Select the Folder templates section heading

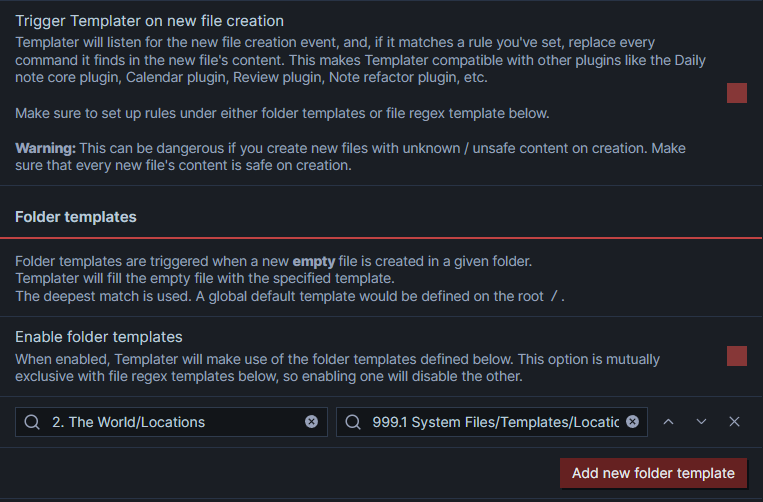point(76,217)
